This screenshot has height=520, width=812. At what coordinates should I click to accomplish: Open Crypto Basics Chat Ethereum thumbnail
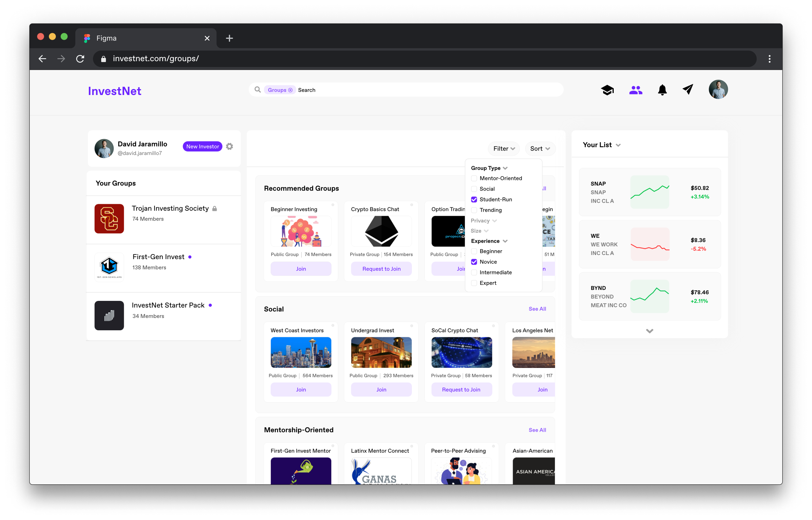381,232
